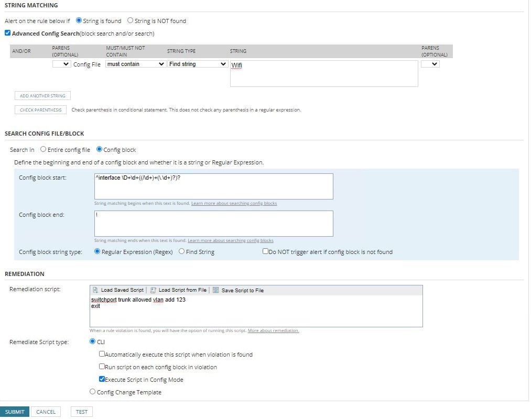Toggle 'Execute Script in Config Mode' checkbox

click(102, 379)
